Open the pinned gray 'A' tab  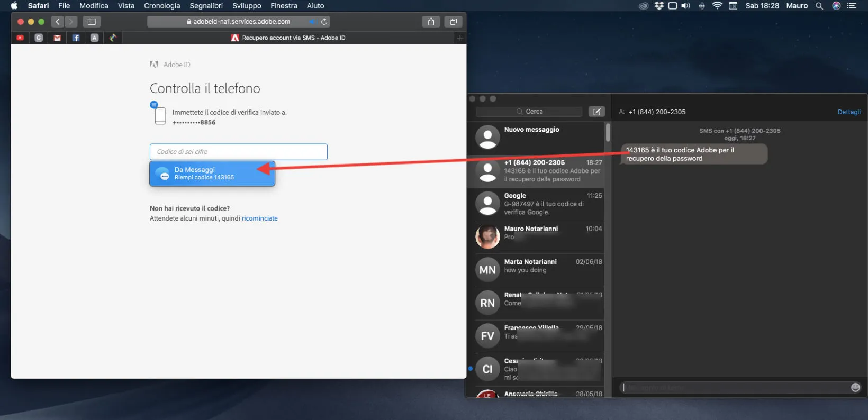94,38
